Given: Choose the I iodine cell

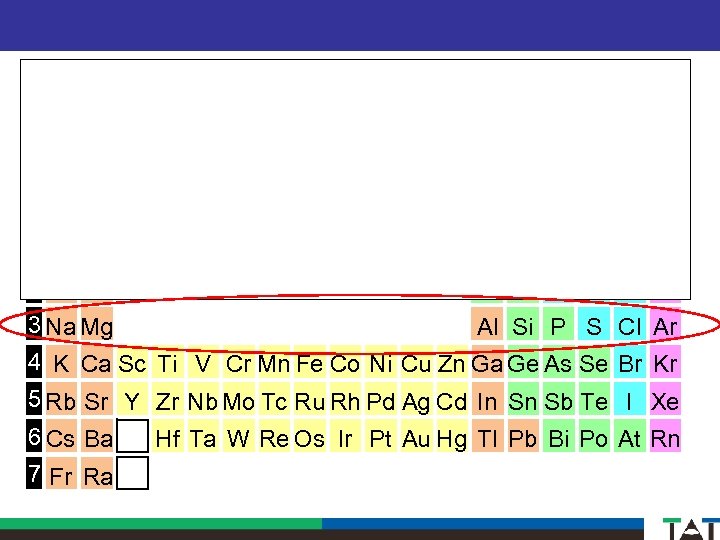Looking at the screenshot, I should 630,399.
